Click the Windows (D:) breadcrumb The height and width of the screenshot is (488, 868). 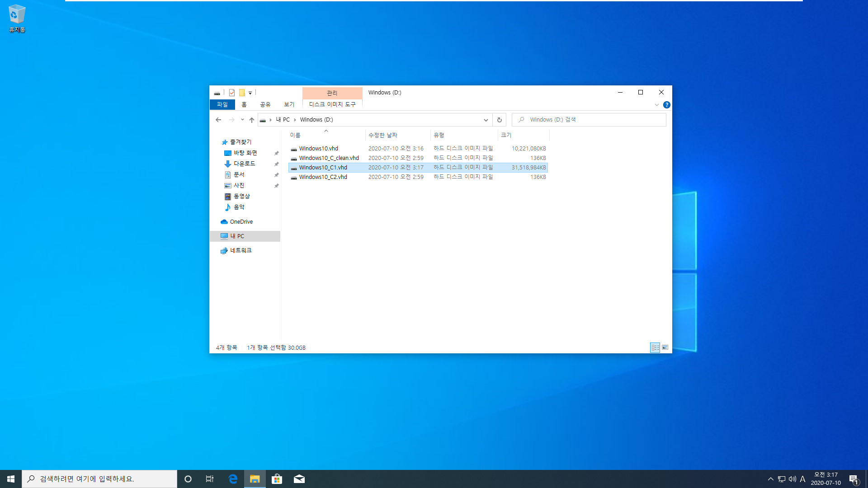[x=316, y=120]
